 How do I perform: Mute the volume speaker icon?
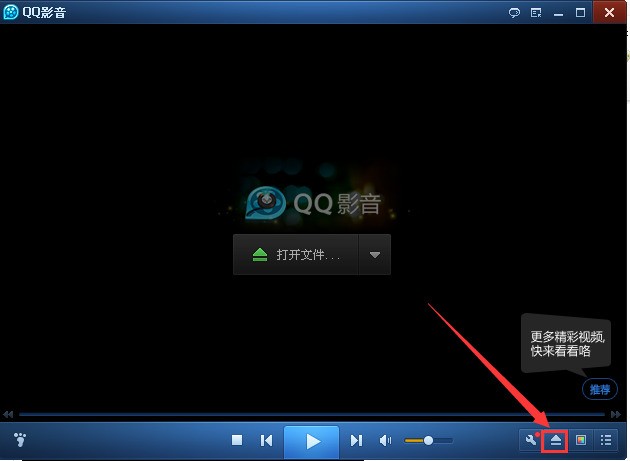coord(385,441)
